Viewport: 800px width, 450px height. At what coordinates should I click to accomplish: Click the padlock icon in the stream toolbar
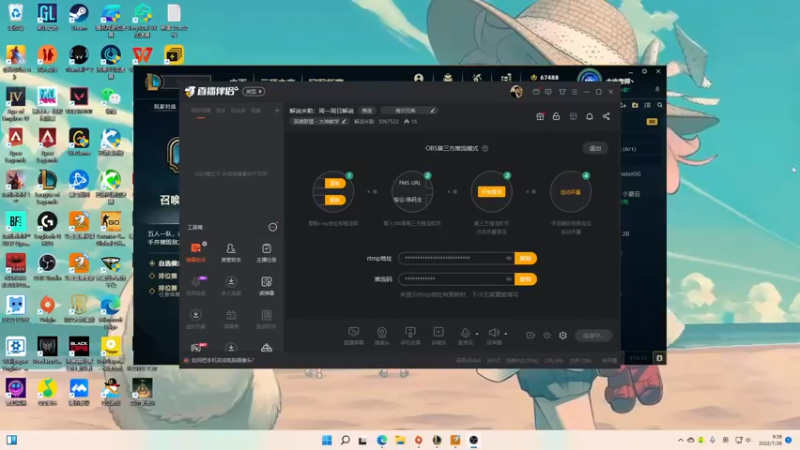click(556, 116)
